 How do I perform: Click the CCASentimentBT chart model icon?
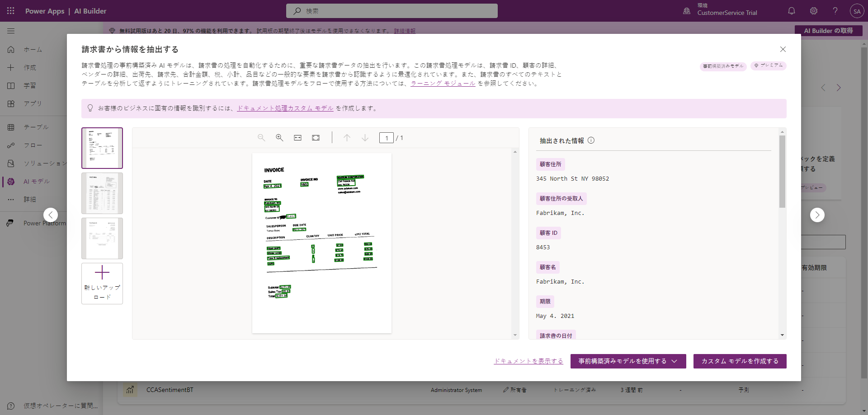pos(130,390)
